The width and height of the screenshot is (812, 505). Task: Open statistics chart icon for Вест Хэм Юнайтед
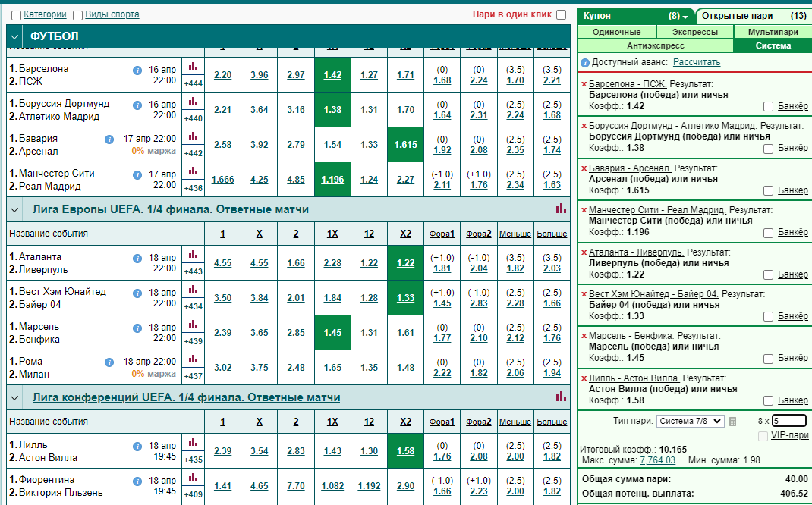click(194, 289)
